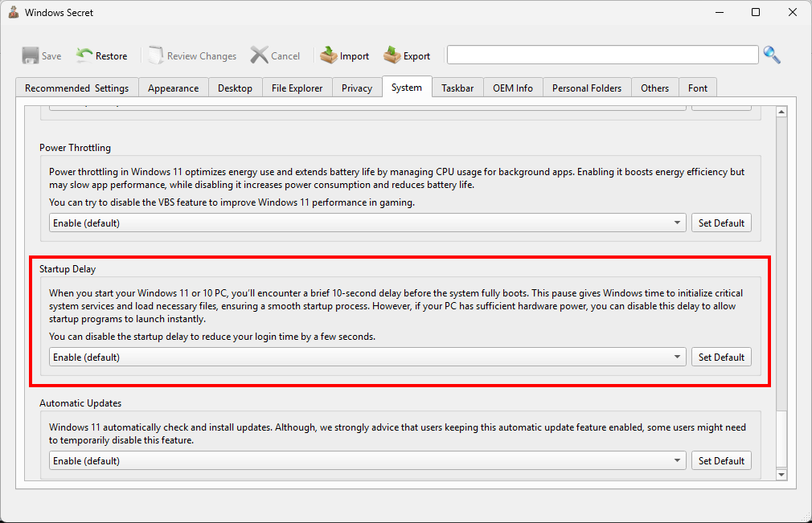Click Set Default for Power Throttling
The image size is (812, 523).
pos(721,223)
